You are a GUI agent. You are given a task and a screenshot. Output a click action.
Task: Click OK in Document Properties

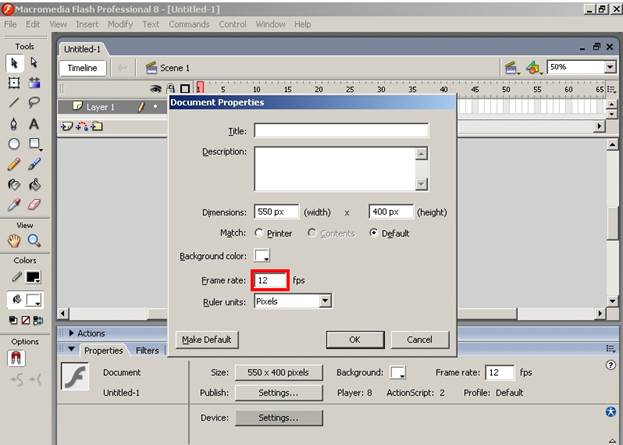(355, 340)
